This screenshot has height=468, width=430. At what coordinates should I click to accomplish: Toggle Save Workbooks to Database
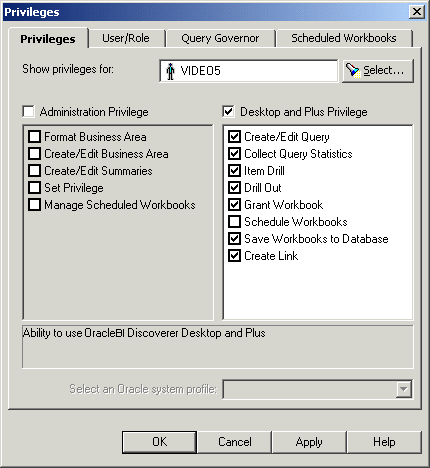pyautogui.click(x=234, y=239)
